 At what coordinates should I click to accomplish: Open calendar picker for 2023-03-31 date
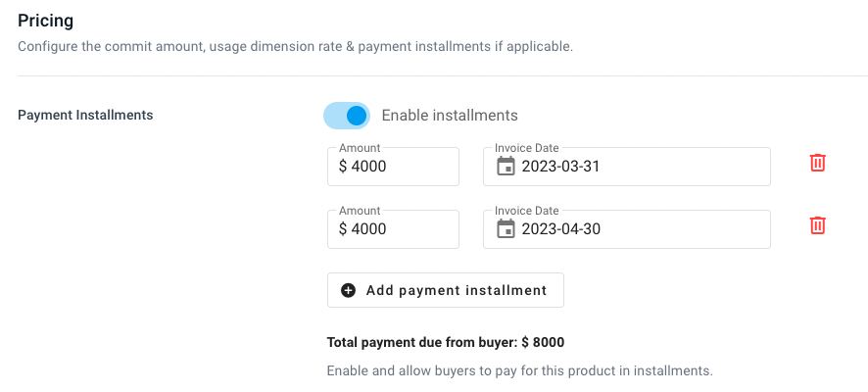506,166
